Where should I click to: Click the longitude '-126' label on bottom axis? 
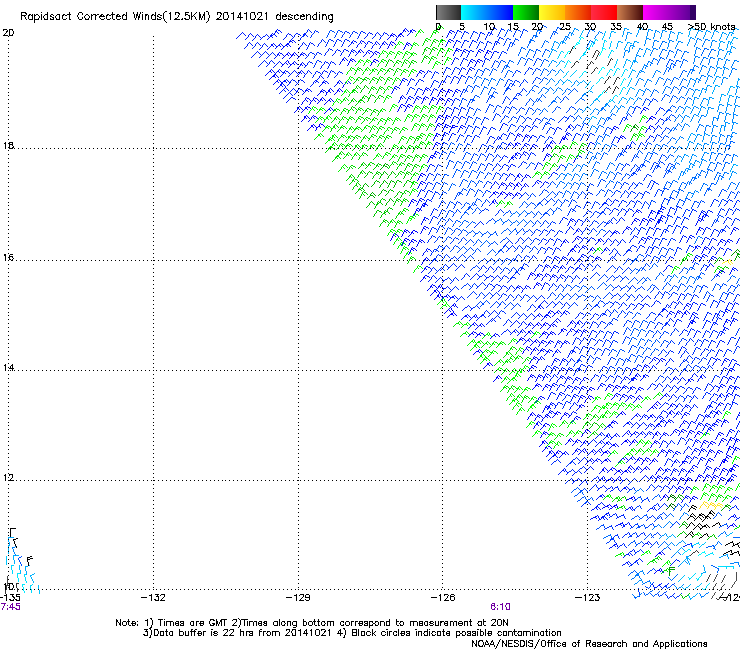(443, 598)
